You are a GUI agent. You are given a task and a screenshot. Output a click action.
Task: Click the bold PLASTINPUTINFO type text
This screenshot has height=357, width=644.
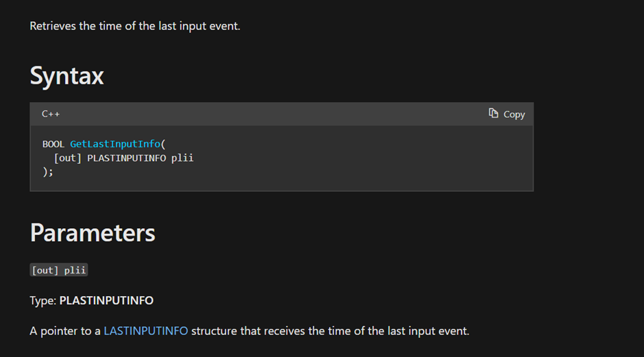106,300
